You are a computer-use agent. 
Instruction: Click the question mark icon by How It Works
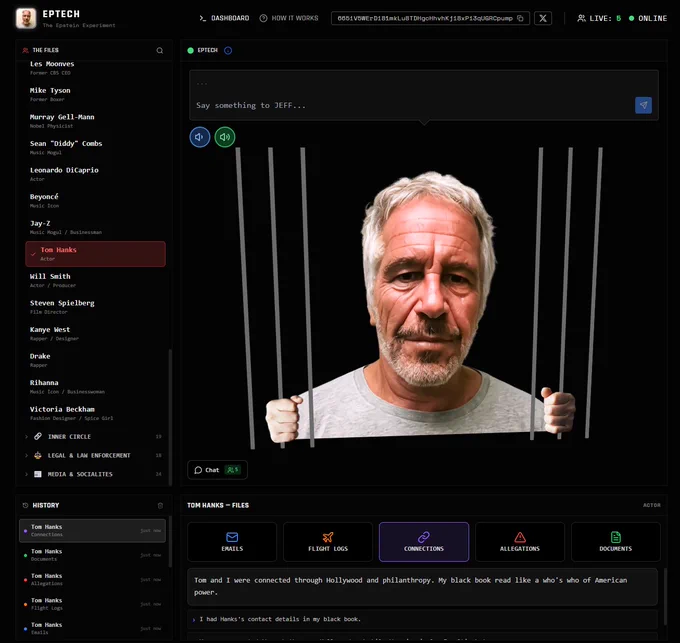coord(263,18)
